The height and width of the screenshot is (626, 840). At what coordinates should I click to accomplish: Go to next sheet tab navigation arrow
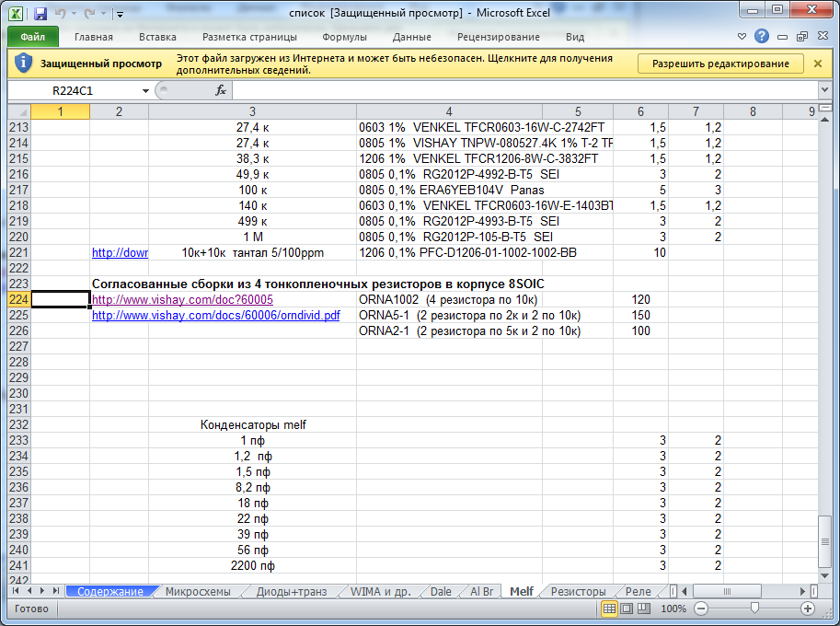point(41,591)
